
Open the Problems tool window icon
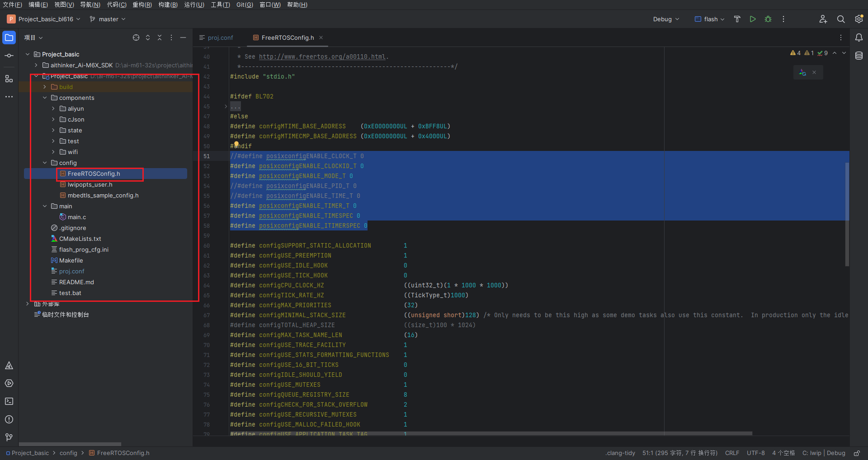[x=9, y=419]
